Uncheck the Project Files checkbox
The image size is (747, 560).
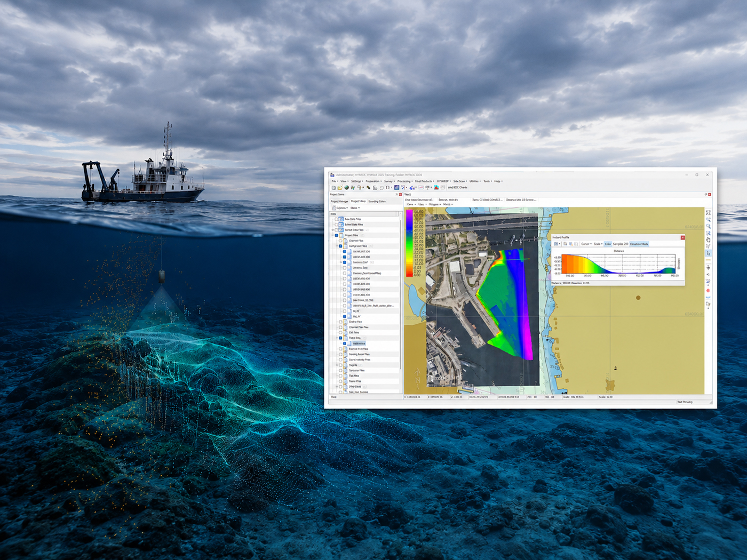pyautogui.click(x=337, y=235)
